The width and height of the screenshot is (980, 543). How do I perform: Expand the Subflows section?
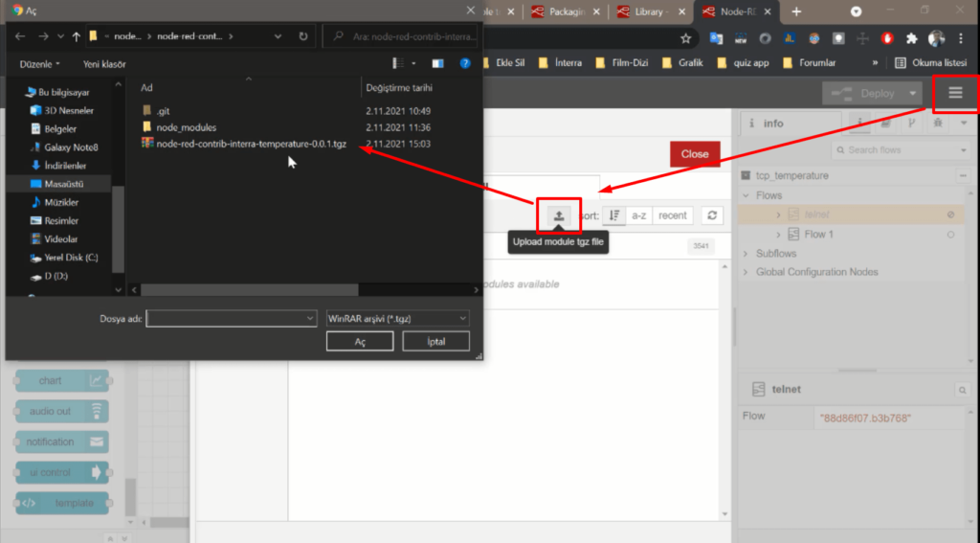(x=746, y=254)
